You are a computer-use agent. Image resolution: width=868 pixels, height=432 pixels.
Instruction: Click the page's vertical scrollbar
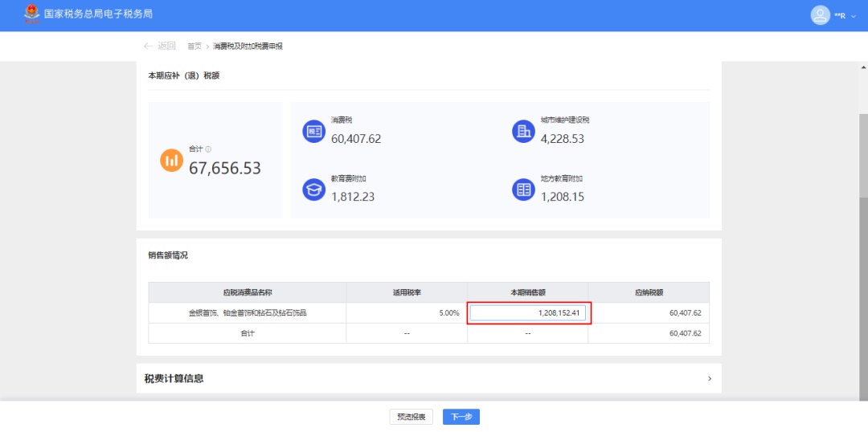[x=863, y=153]
